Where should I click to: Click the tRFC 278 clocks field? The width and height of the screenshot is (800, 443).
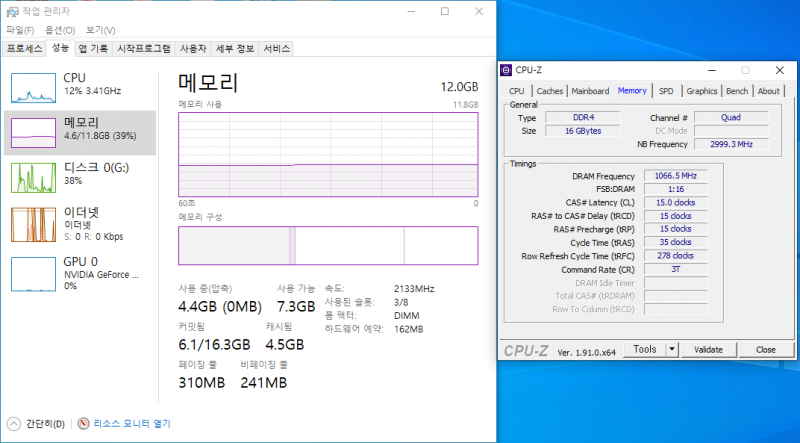[x=676, y=256]
